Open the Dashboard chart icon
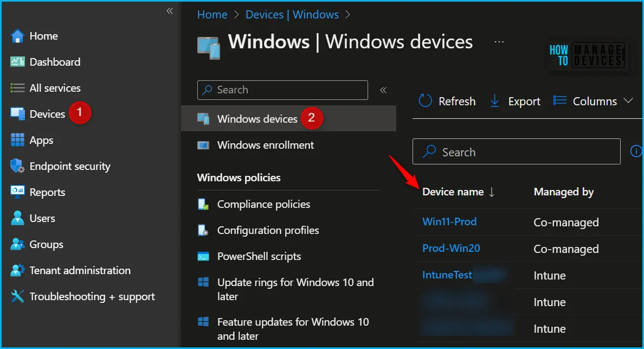 [17, 62]
